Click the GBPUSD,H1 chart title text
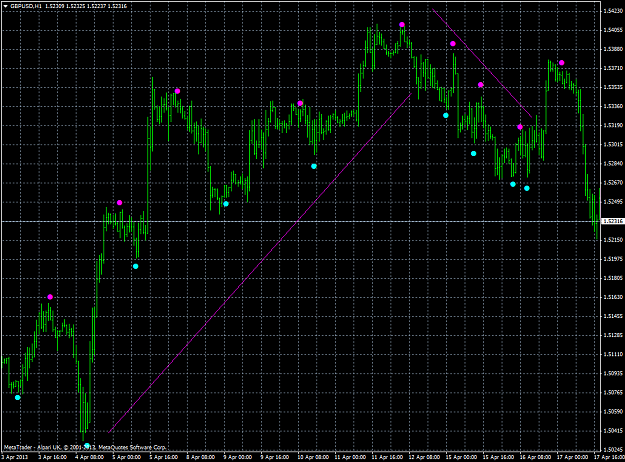This screenshot has height=462, width=625. coord(26,6)
